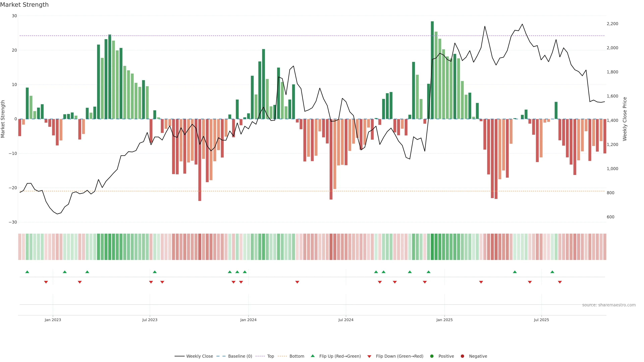Click the source: sharemaestro.com text
The image size is (644, 362).
point(609,305)
